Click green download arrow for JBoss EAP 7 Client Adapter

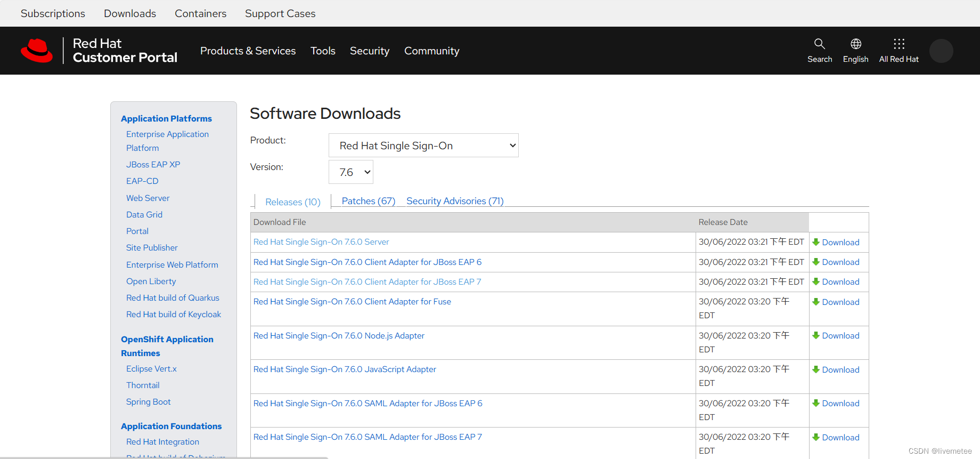[815, 281]
